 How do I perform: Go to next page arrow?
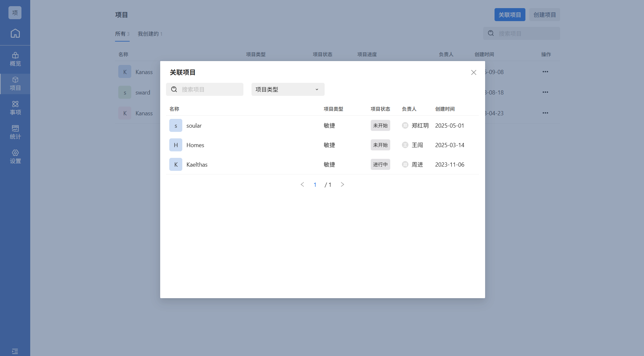[342, 184]
